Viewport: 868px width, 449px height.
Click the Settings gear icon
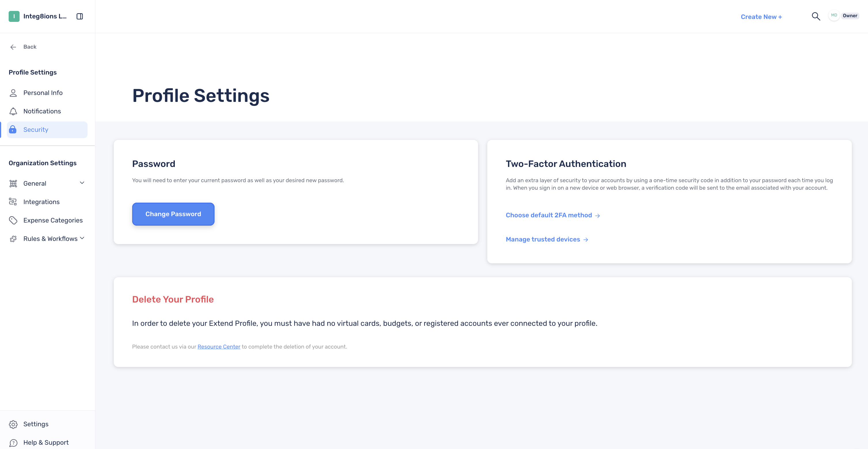tap(13, 424)
